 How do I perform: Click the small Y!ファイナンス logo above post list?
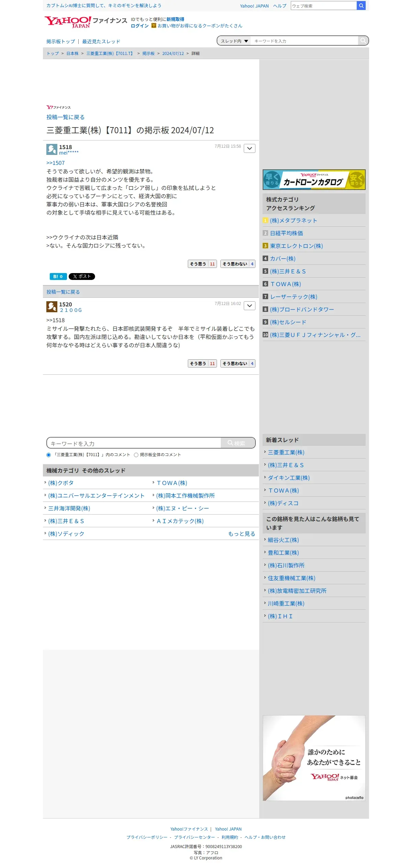[x=58, y=107]
